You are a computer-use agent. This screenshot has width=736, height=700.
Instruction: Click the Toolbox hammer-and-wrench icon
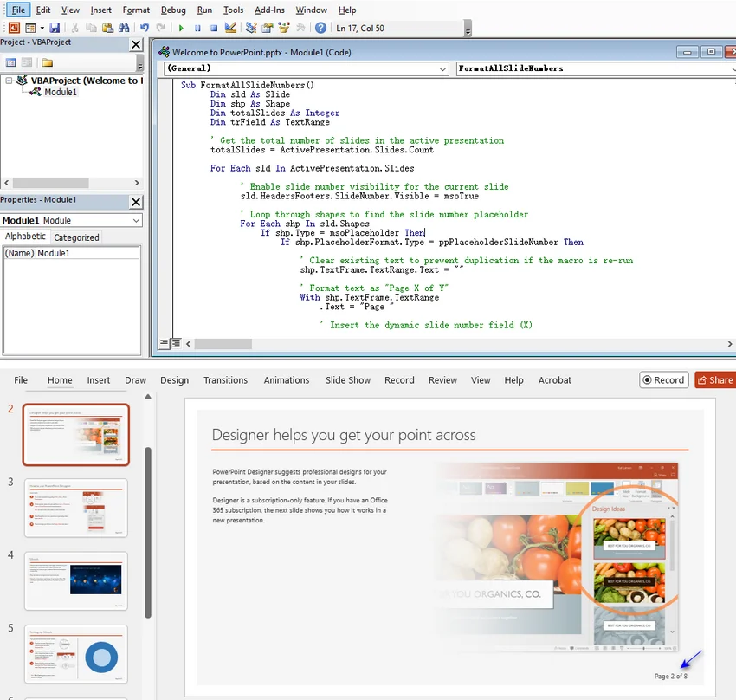pyautogui.click(x=300, y=28)
